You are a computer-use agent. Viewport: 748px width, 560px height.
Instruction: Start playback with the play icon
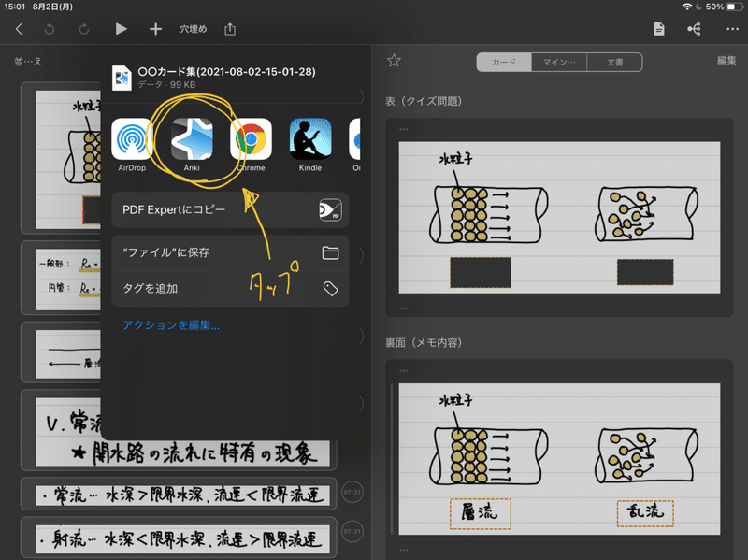(121, 29)
